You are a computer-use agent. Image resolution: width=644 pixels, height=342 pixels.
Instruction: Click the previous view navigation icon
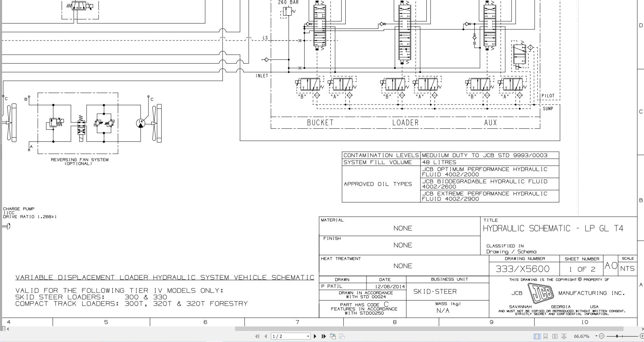click(x=333, y=336)
